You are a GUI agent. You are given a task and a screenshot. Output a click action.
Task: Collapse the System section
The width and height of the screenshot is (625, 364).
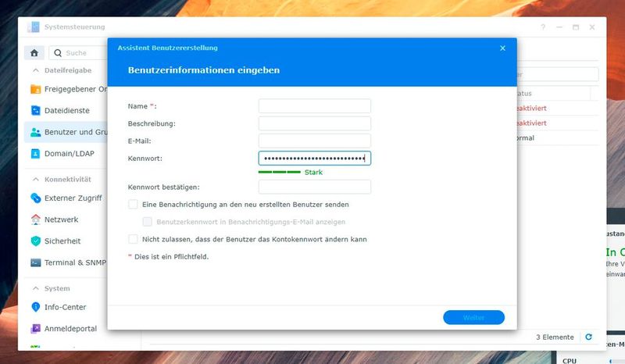[x=36, y=288]
